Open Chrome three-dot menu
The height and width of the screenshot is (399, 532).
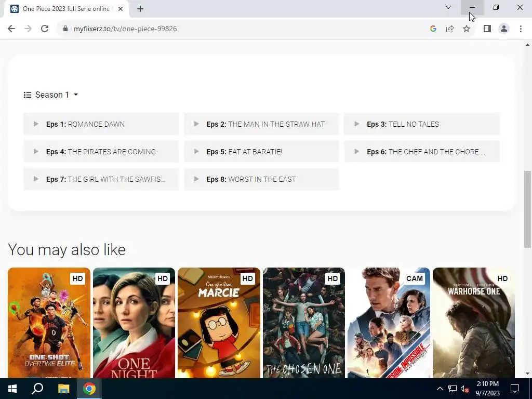(x=521, y=29)
